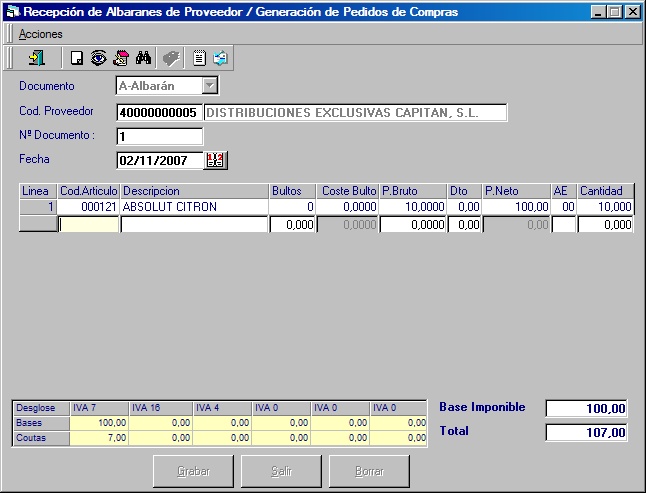The image size is (646, 493).
Task: Click the P.Bruto value 10,0000 in line 1
Action: click(413, 207)
